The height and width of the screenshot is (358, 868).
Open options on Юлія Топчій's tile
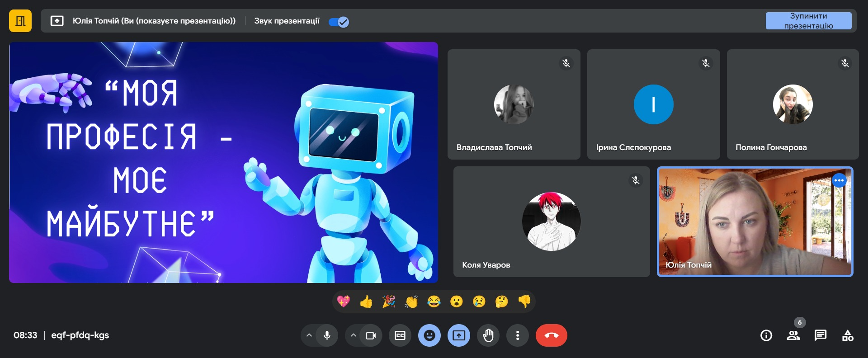coord(839,180)
